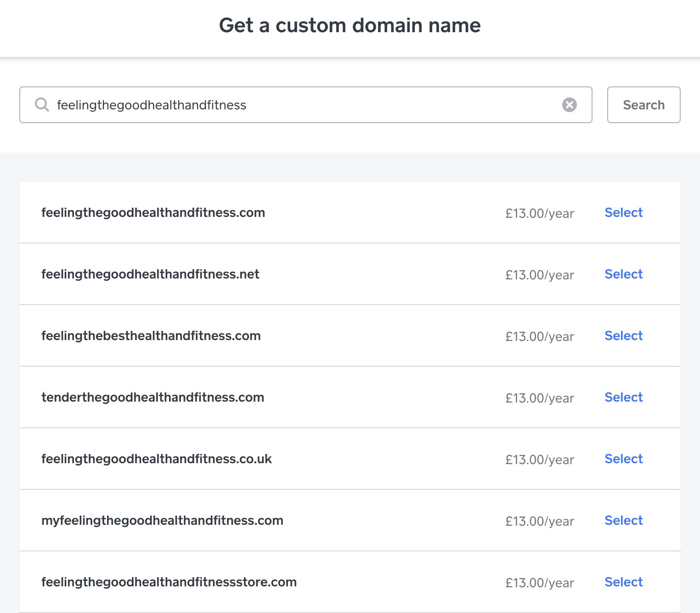Click the Search button

point(644,105)
